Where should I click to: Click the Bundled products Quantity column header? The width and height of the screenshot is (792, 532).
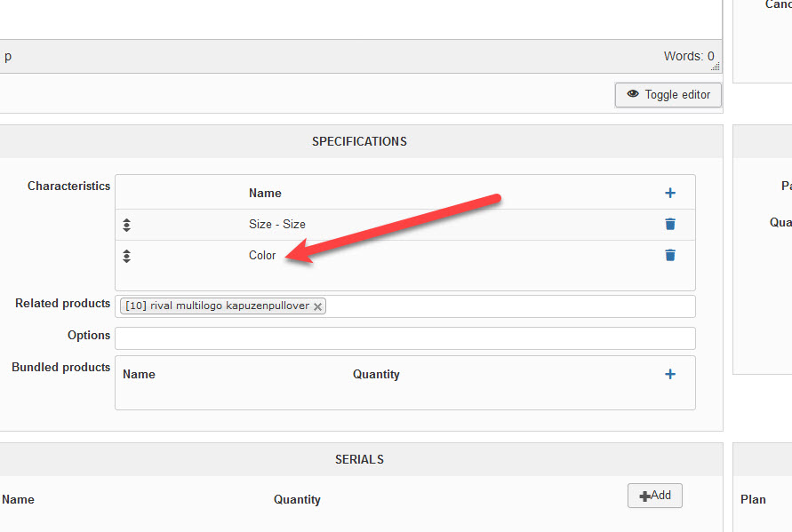point(376,374)
